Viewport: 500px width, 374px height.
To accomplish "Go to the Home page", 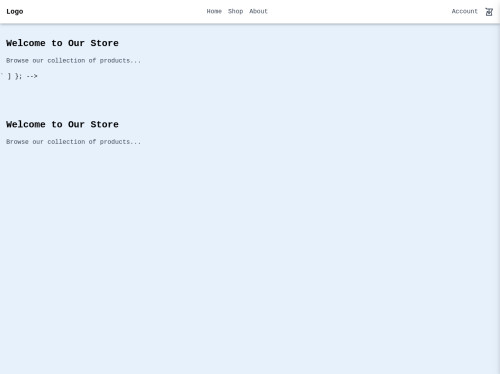I will click(x=214, y=11).
